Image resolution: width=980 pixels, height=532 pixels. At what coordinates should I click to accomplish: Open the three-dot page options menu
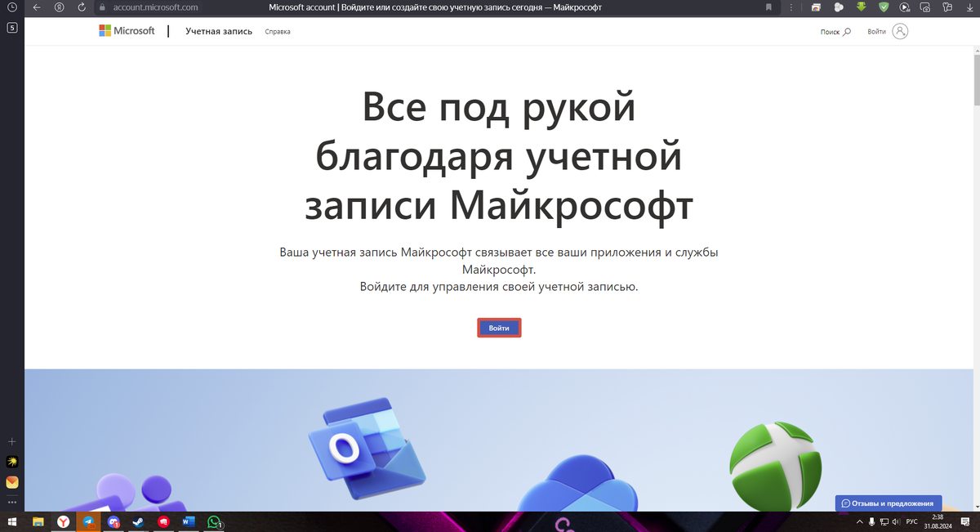click(x=792, y=7)
